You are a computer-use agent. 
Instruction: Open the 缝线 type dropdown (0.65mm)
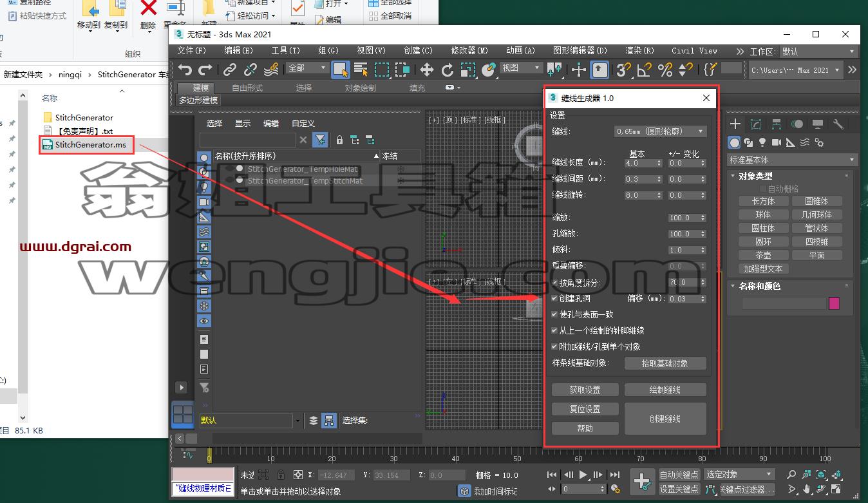point(659,131)
